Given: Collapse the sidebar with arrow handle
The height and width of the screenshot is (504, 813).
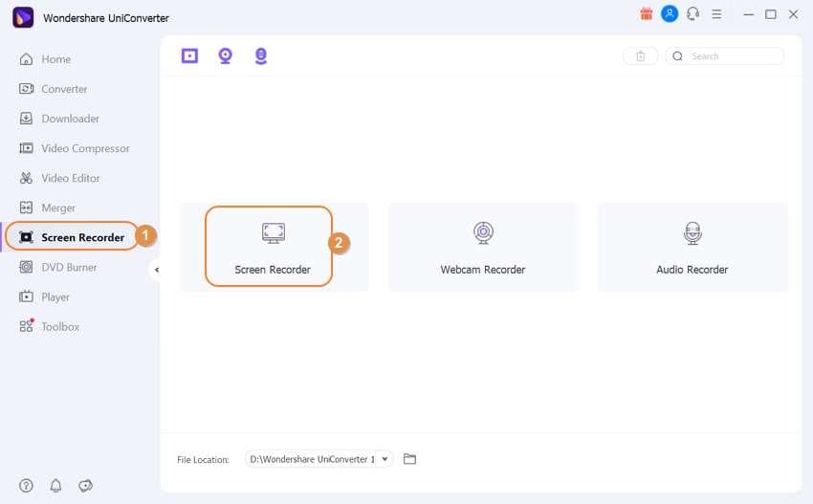Looking at the screenshot, I should click(x=157, y=270).
